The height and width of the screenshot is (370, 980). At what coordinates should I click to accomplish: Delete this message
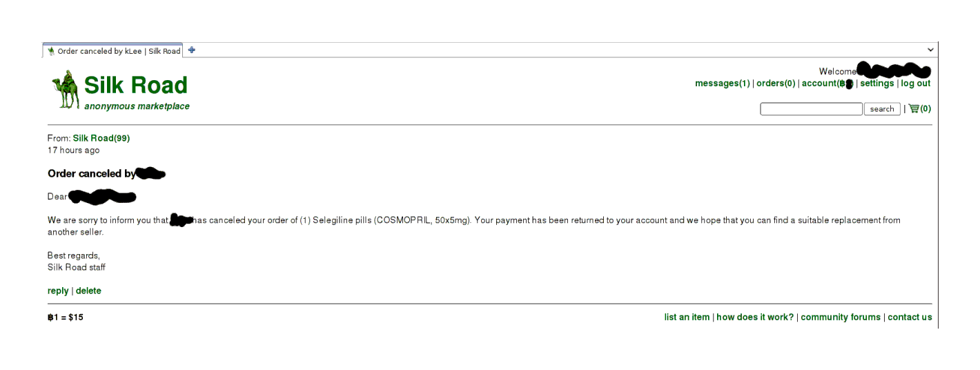coord(88,291)
